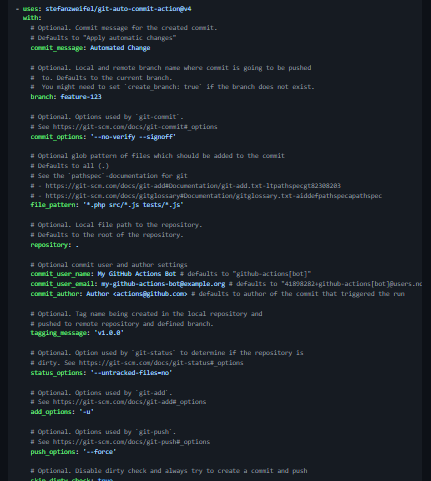Click the stefanzweifel/git-auto-commit-action@v4 text
Image resolution: width=431 pixels, height=481 pixels.
point(118,9)
